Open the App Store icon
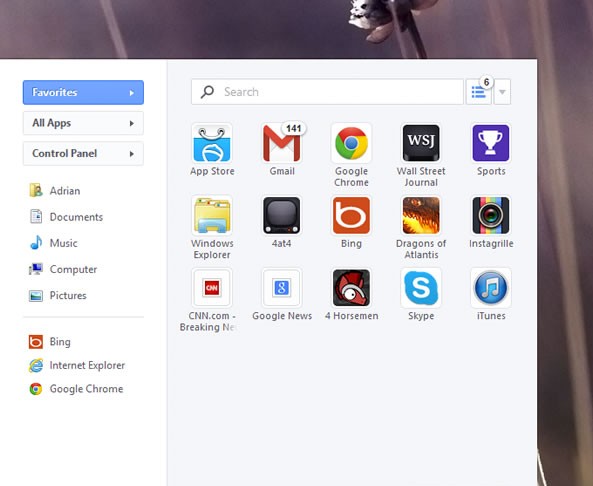The height and width of the screenshot is (486, 593). coord(212,143)
